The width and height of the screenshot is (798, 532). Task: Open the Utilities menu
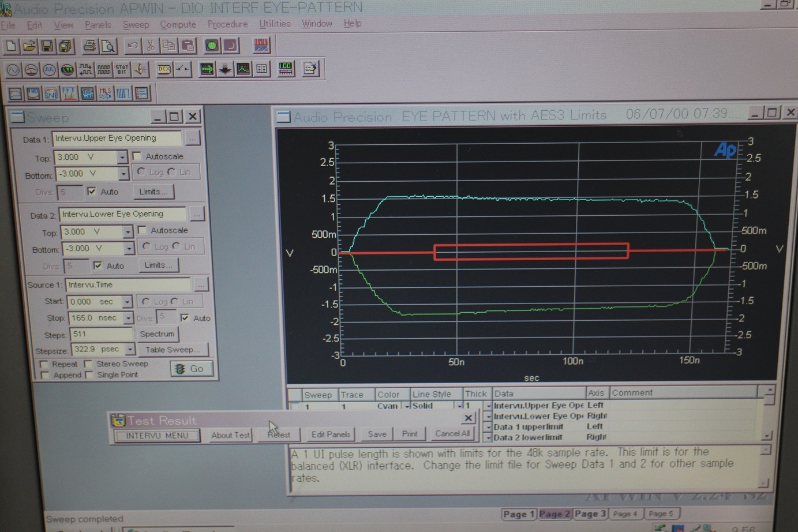click(275, 24)
